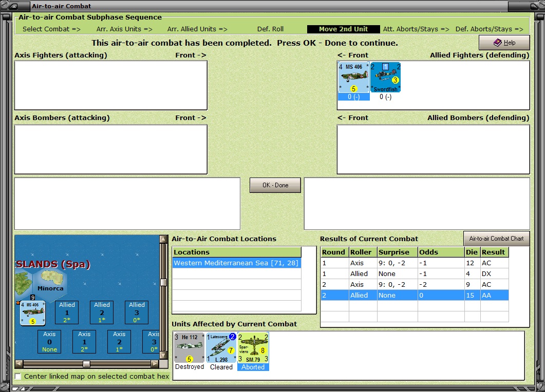This screenshot has width=545, height=392.
Task: Enable Center linked map on selected combat hex
Action: [18, 377]
